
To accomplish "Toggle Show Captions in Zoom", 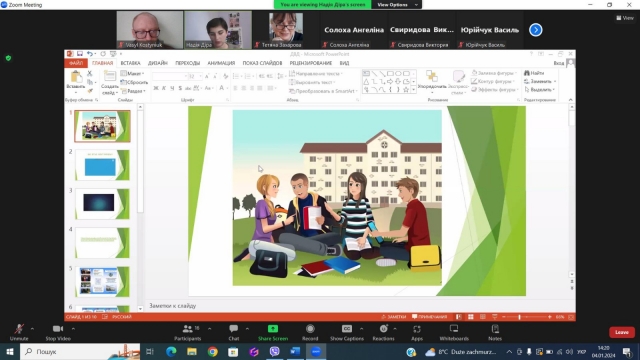I will (x=347, y=332).
